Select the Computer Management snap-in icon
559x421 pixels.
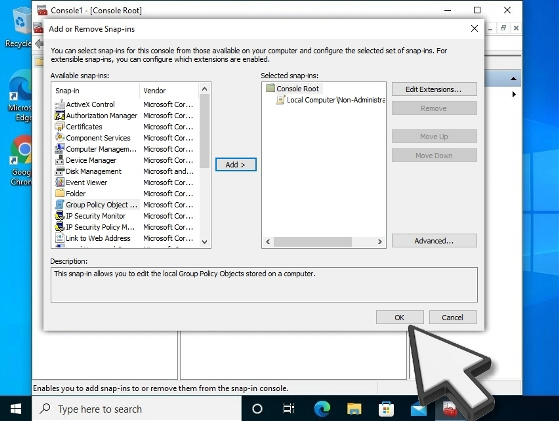(60, 149)
